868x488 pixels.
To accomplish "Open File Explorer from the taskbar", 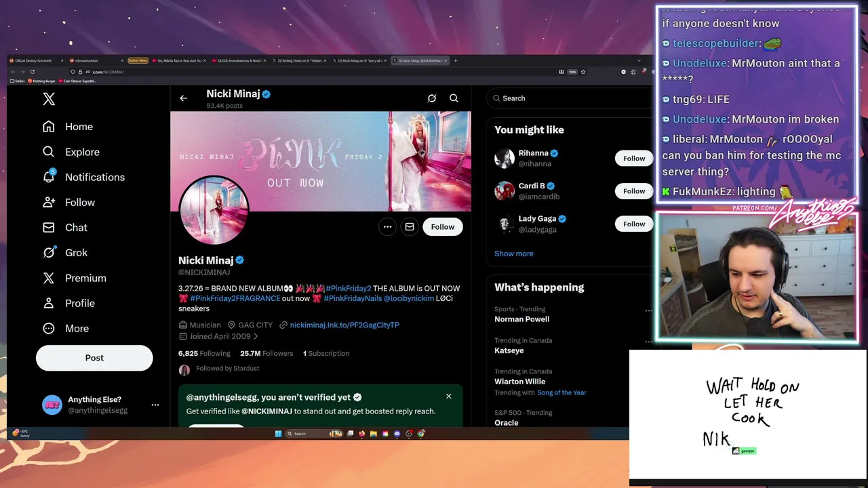I will (373, 434).
